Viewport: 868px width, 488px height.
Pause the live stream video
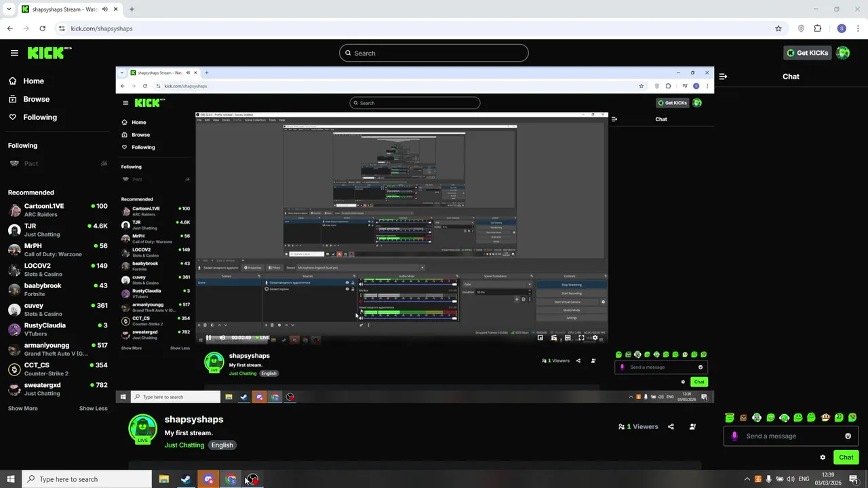(209, 338)
